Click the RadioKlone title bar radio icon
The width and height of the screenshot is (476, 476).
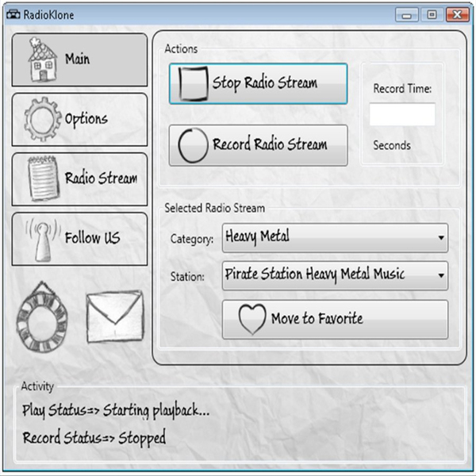click(x=13, y=14)
